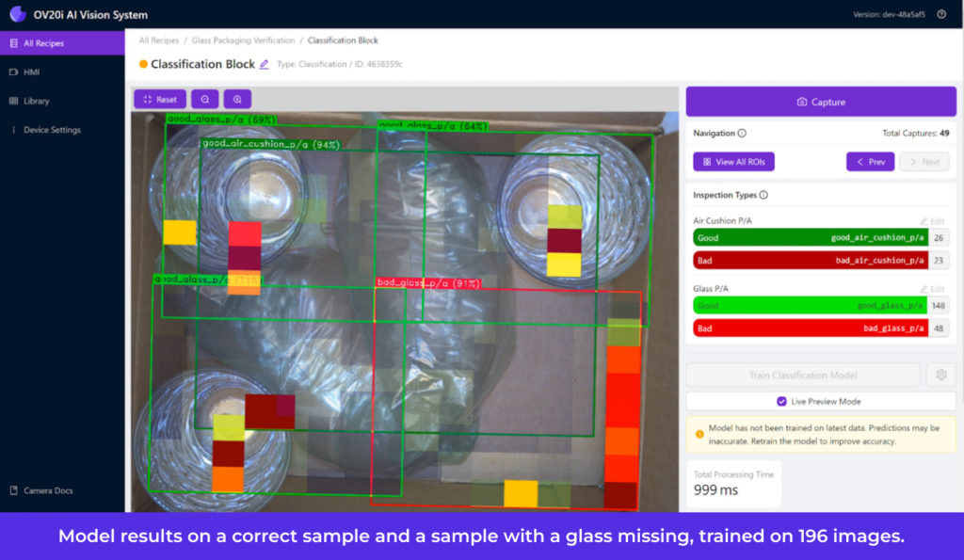
Task: Click Train Classification Model button
Action: click(x=803, y=375)
